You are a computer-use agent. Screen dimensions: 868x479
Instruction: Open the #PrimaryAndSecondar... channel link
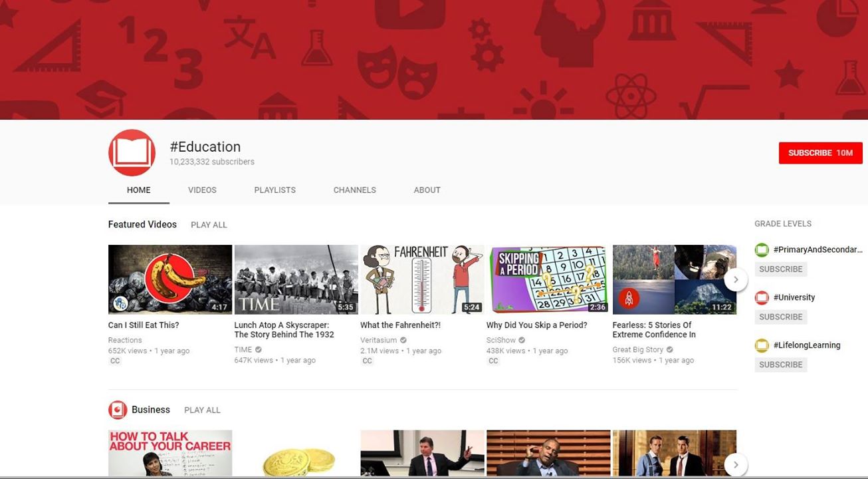click(817, 250)
